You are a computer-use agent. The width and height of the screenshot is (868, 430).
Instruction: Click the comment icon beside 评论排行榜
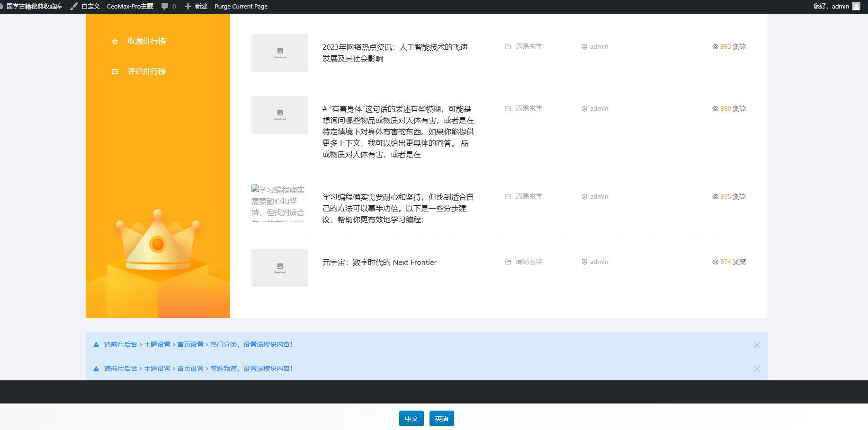click(115, 72)
